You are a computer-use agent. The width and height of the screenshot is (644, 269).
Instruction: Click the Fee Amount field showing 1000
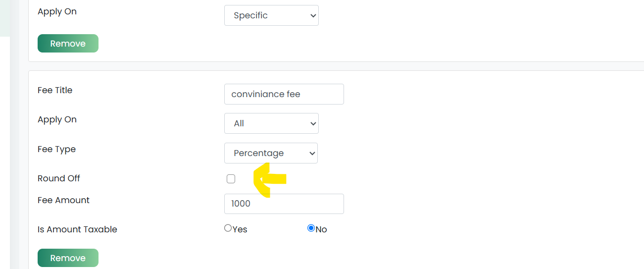pyautogui.click(x=284, y=204)
